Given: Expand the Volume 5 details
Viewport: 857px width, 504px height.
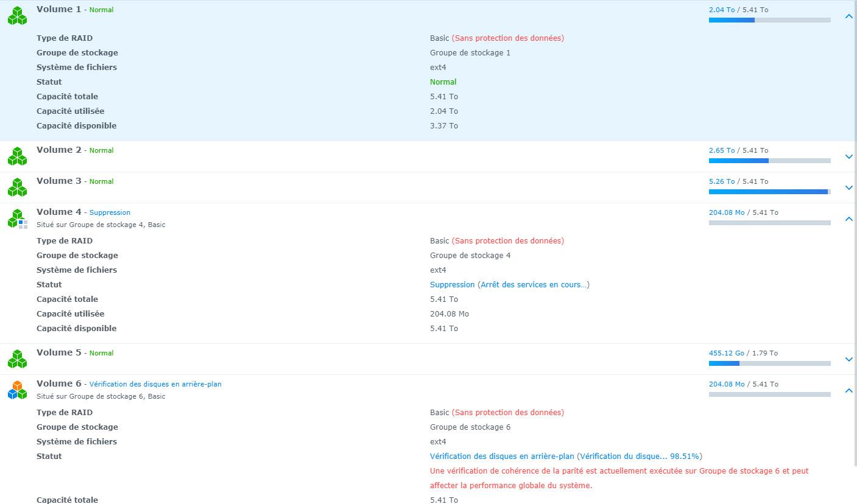Looking at the screenshot, I should pos(849,359).
